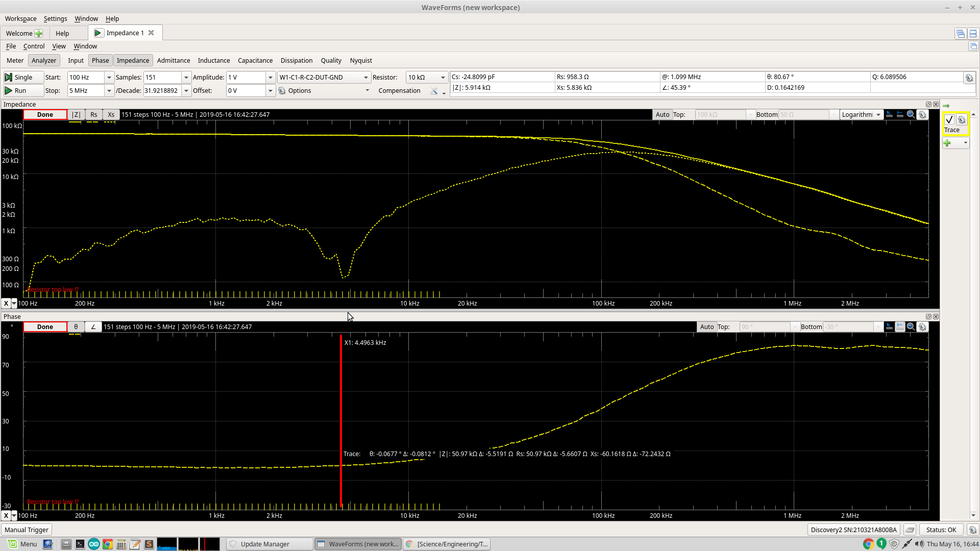Click the red X1 cursor line

point(341,421)
